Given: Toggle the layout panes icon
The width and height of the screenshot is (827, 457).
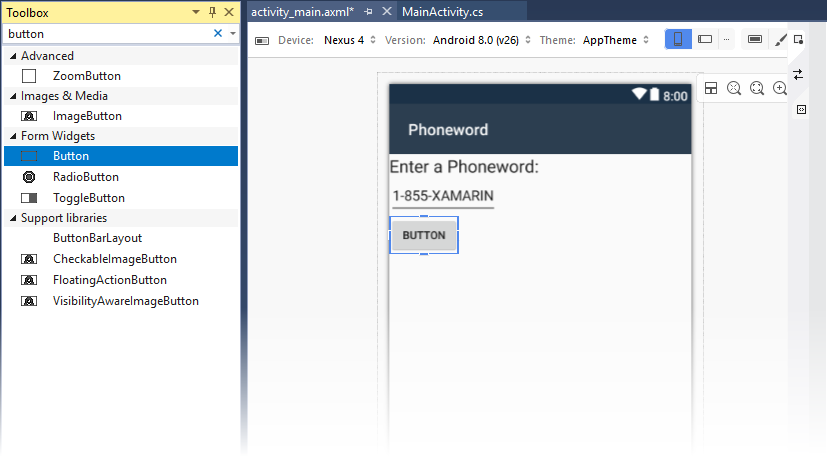Looking at the screenshot, I should click(711, 88).
